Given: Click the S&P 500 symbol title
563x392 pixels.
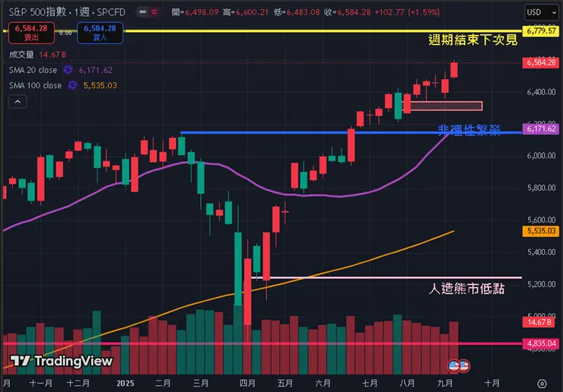Looking at the screenshot, I should pyautogui.click(x=67, y=12).
